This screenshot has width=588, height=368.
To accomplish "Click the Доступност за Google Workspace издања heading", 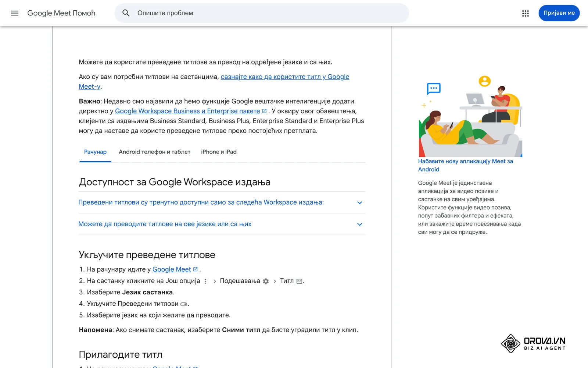I will [175, 182].
